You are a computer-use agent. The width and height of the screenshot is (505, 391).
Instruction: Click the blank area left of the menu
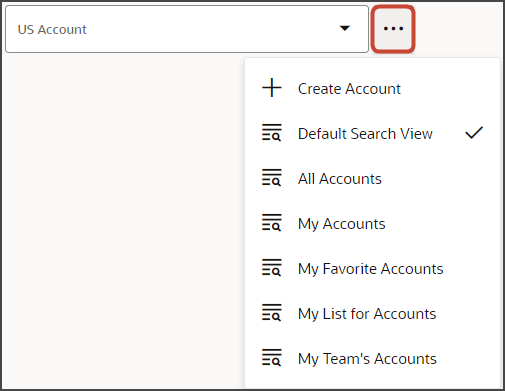(123, 220)
